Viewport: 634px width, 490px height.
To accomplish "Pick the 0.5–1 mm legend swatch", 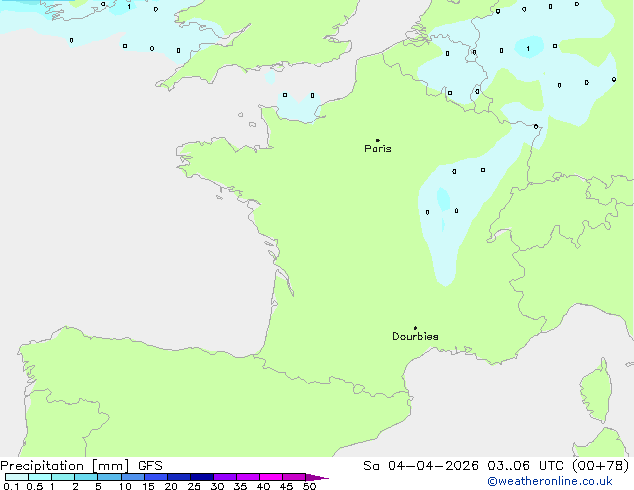I will coord(40,477).
